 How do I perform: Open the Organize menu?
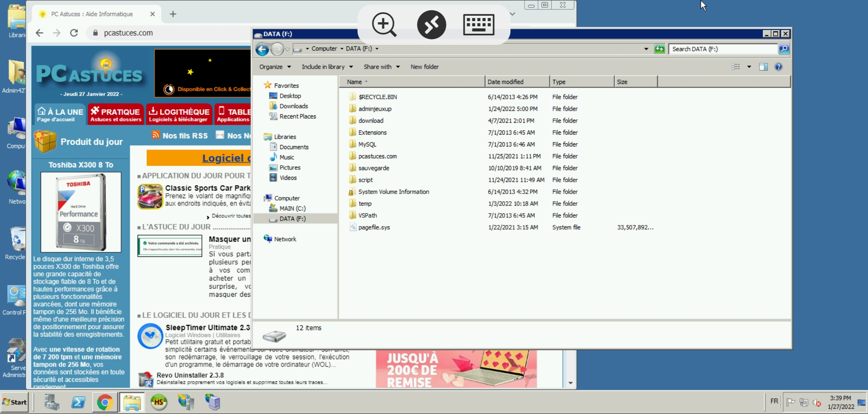(275, 67)
